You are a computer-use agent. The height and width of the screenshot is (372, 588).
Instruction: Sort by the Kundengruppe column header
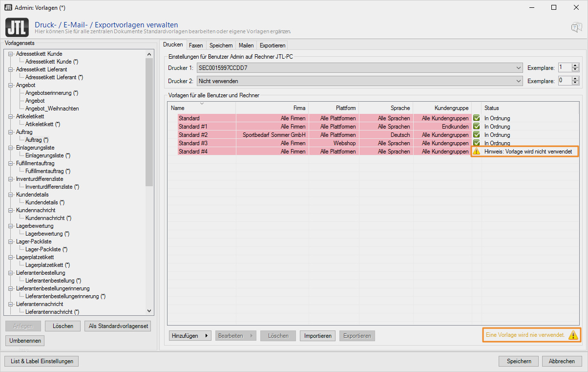click(x=442, y=108)
